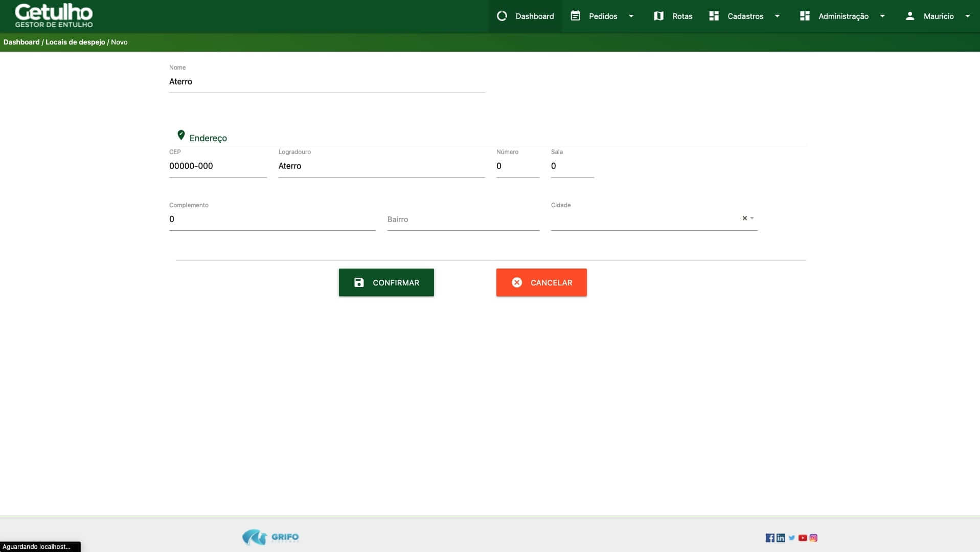980x552 pixels.
Task: Click the Mauricio user profile icon
Action: tap(910, 16)
